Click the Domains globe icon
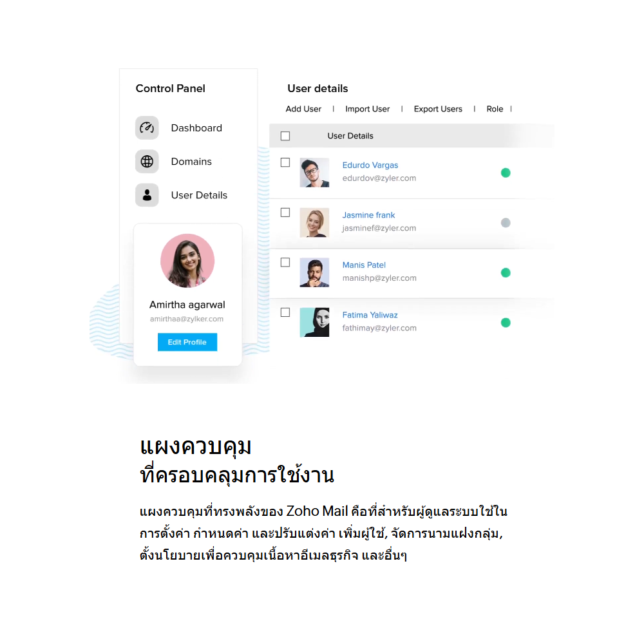 click(147, 162)
